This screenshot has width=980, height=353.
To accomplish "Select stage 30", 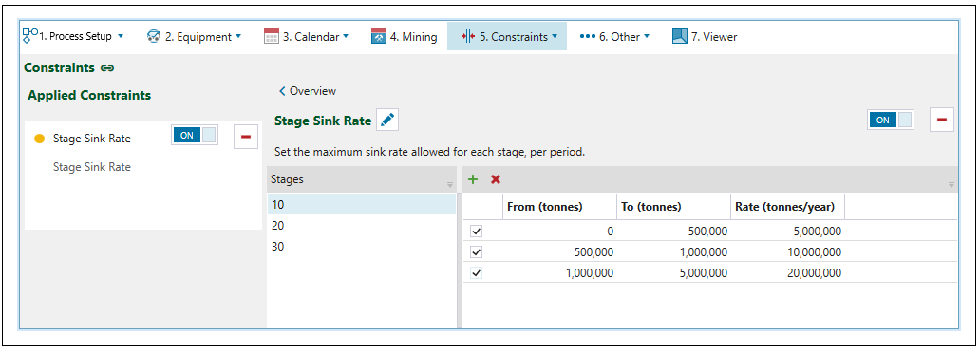I will point(361,247).
